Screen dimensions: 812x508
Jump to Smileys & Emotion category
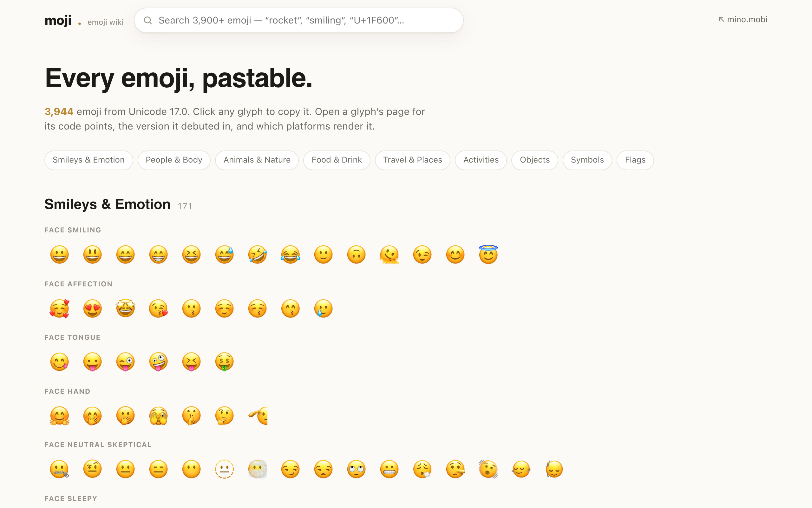click(x=88, y=160)
